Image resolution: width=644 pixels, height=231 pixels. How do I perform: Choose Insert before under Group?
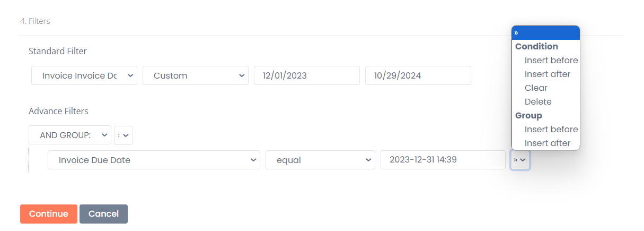point(551,130)
